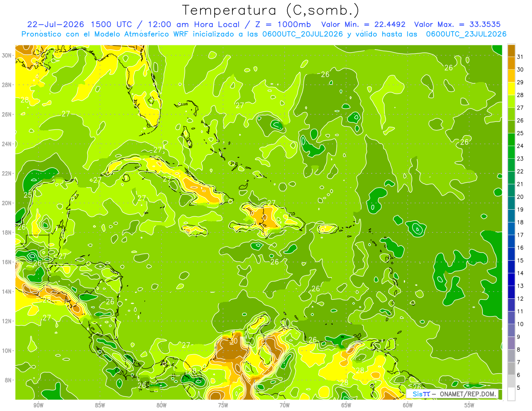Click the legend band between 24 and 25
Viewport: 532px width, 411px height.
[x=511, y=139]
